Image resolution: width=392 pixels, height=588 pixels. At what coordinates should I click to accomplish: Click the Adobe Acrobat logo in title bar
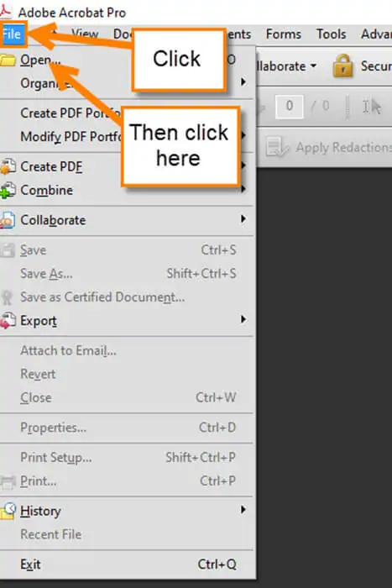click(5, 12)
